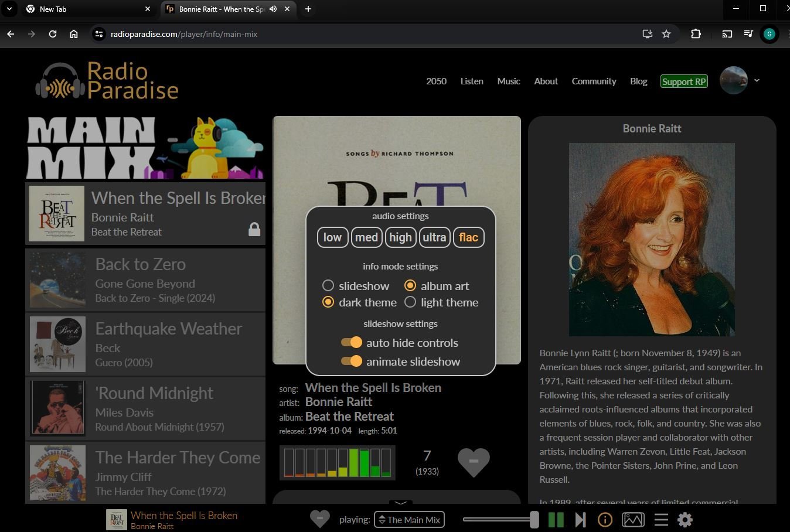Switch to the light theme option
Viewport: 790px width, 532px height.
(410, 302)
